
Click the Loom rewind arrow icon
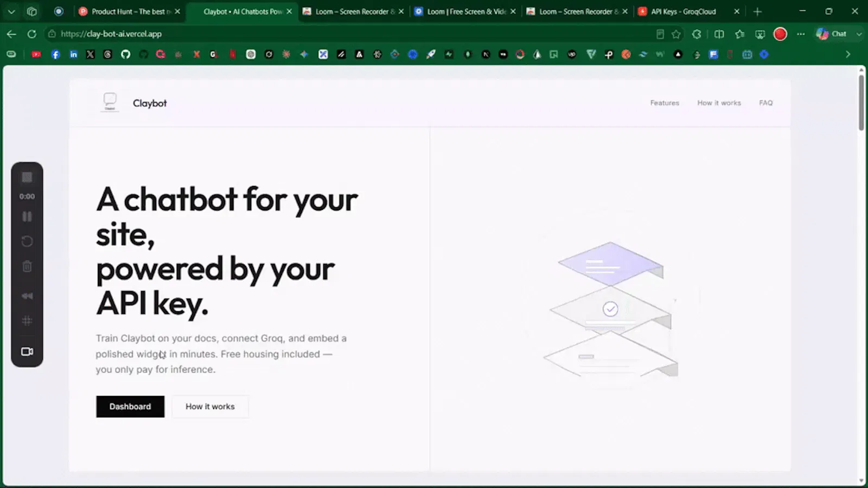(27, 296)
